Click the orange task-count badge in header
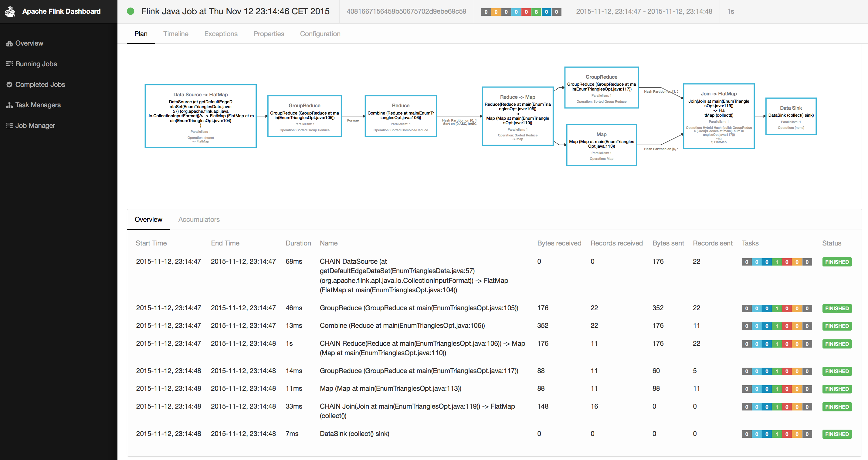The image size is (868, 460). point(496,12)
